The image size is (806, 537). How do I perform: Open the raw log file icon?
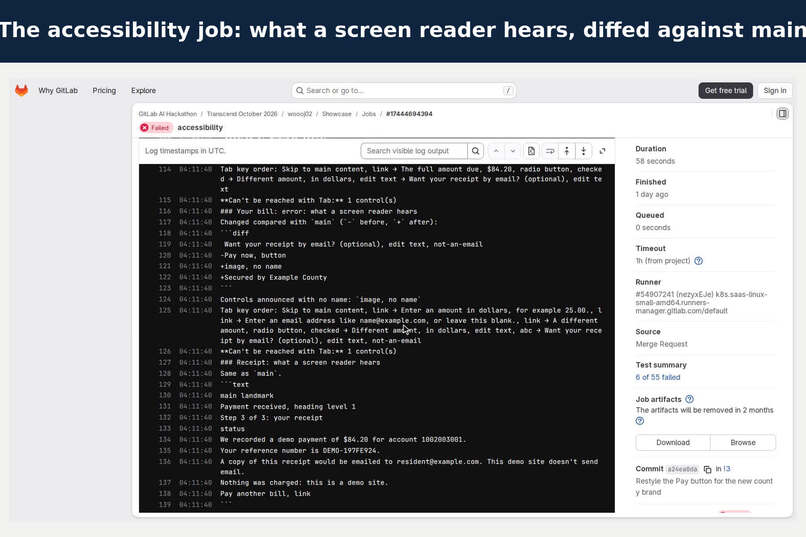click(532, 151)
